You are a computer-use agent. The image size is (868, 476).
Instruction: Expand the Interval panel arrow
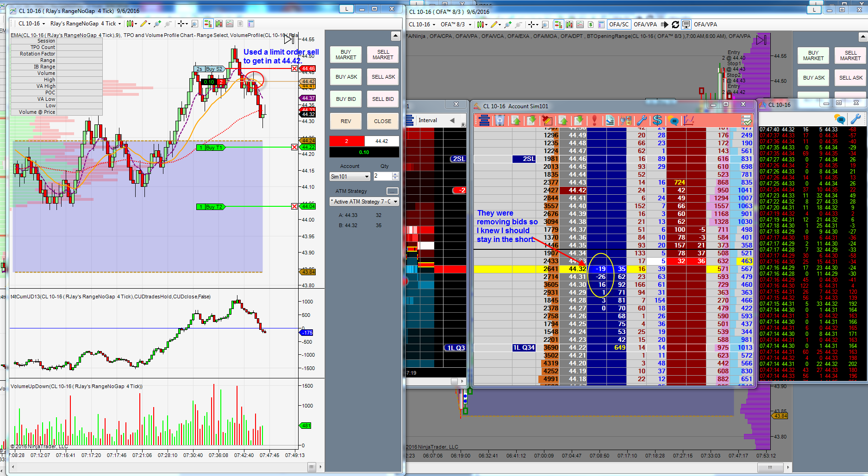pos(452,120)
